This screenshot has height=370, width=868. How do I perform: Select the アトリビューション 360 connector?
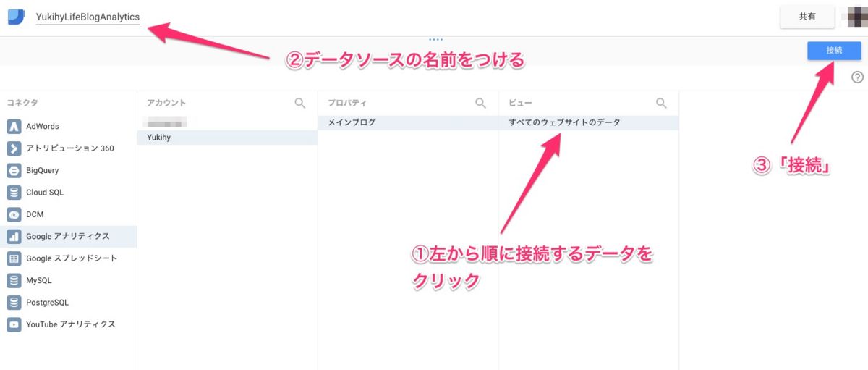click(x=68, y=148)
